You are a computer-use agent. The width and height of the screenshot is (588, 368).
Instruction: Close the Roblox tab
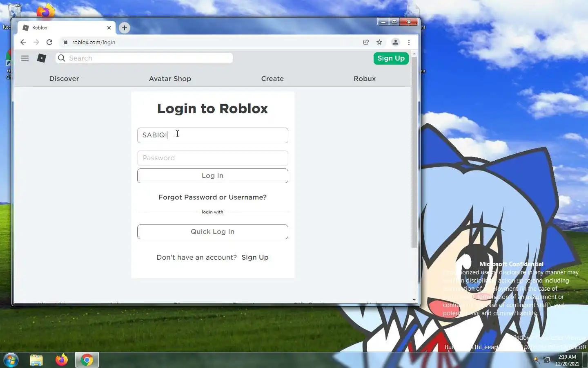(109, 28)
